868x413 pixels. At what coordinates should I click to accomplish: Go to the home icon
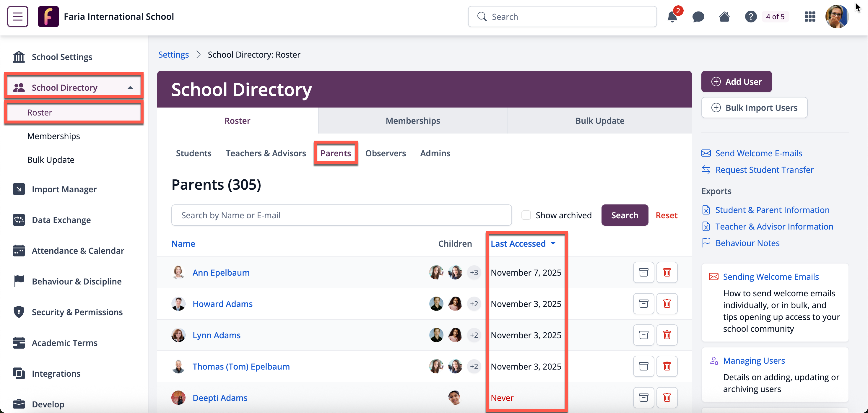click(x=724, y=17)
